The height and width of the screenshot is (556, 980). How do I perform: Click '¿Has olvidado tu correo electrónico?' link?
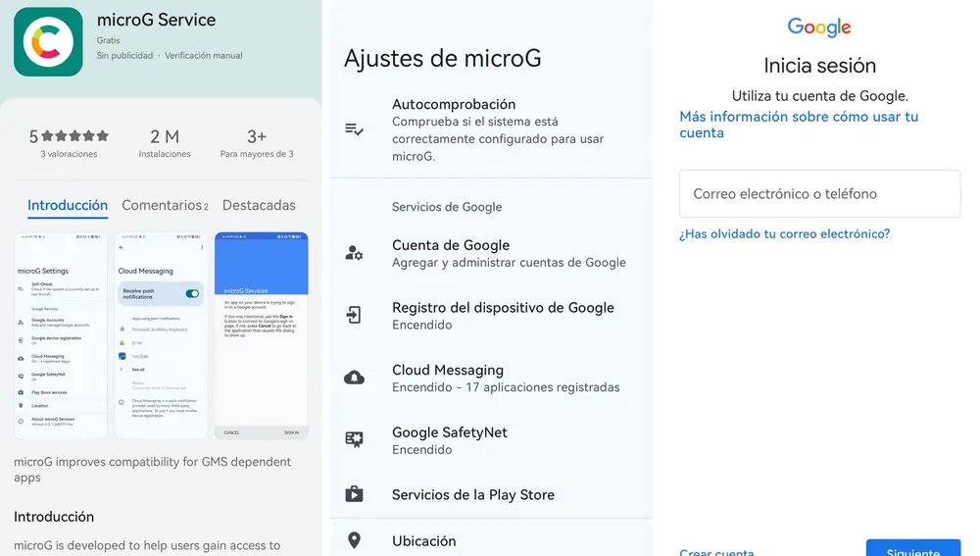pos(784,234)
